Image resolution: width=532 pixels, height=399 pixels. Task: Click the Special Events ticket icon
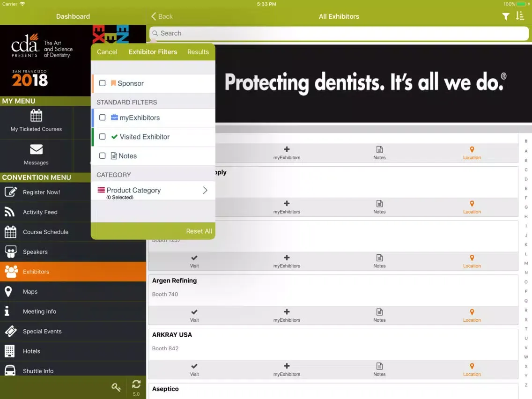coord(10,331)
